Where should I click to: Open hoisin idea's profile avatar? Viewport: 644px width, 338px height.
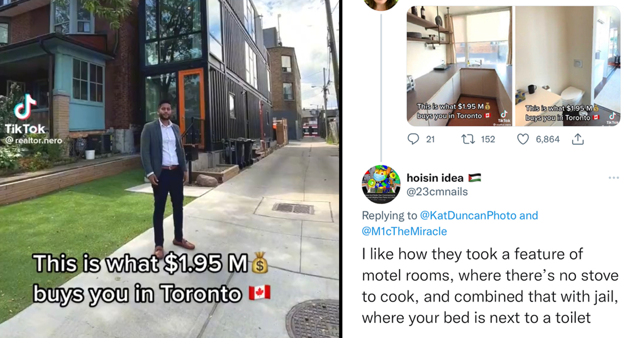coord(381,183)
